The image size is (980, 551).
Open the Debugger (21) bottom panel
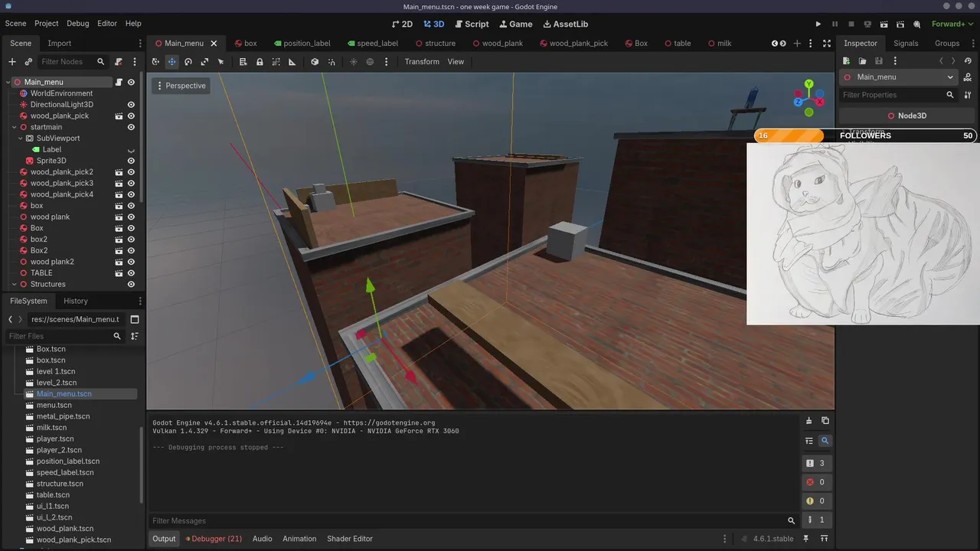(x=214, y=539)
